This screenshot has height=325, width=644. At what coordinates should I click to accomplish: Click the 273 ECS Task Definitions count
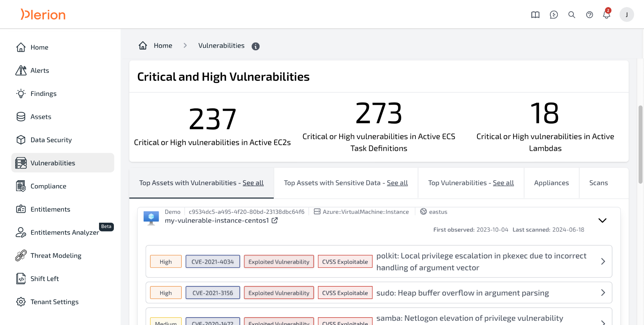pos(379,113)
